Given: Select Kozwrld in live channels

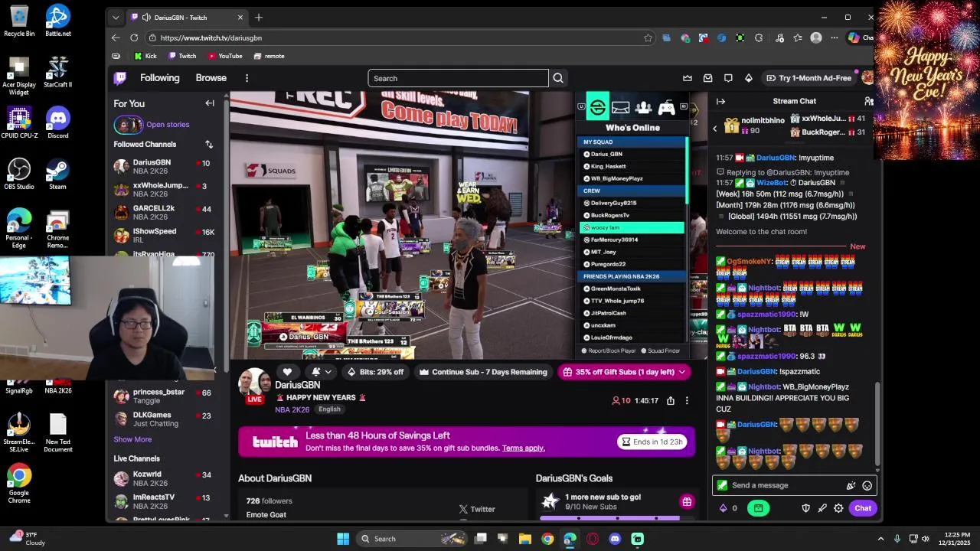Looking at the screenshot, I should pos(163,478).
